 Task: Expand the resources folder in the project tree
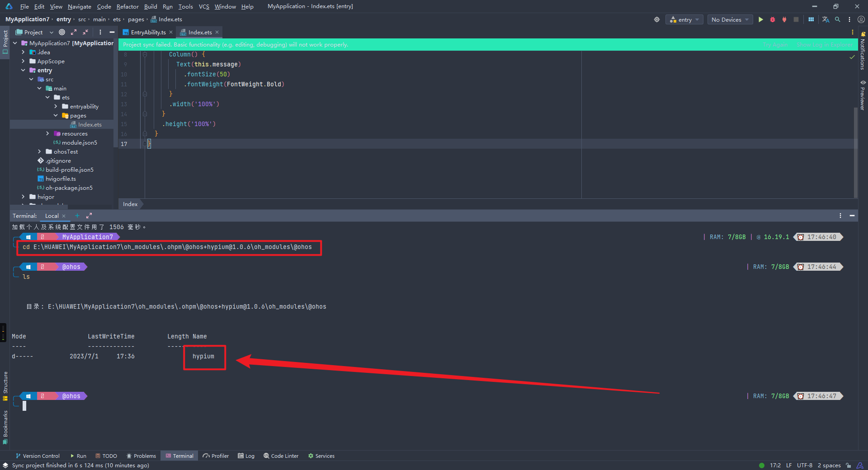tap(47, 133)
